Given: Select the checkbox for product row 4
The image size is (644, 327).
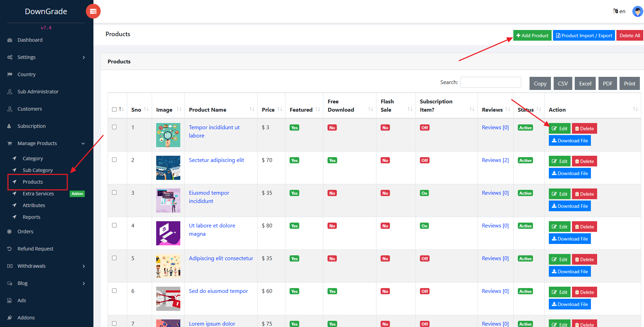Looking at the screenshot, I should tap(114, 225).
